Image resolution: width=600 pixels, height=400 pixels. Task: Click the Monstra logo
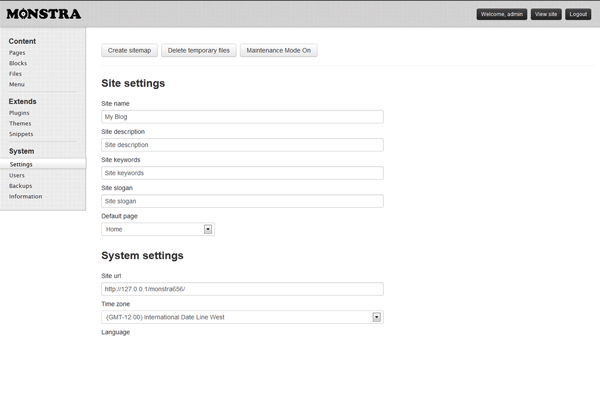coord(43,14)
